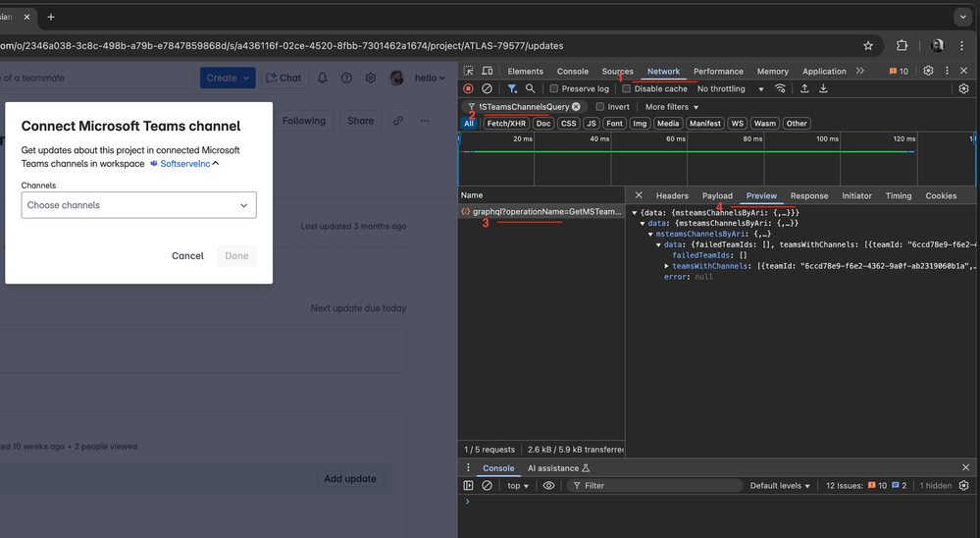Image resolution: width=980 pixels, height=538 pixels.
Task: Bookmark the page with star icon
Action: 868,45
